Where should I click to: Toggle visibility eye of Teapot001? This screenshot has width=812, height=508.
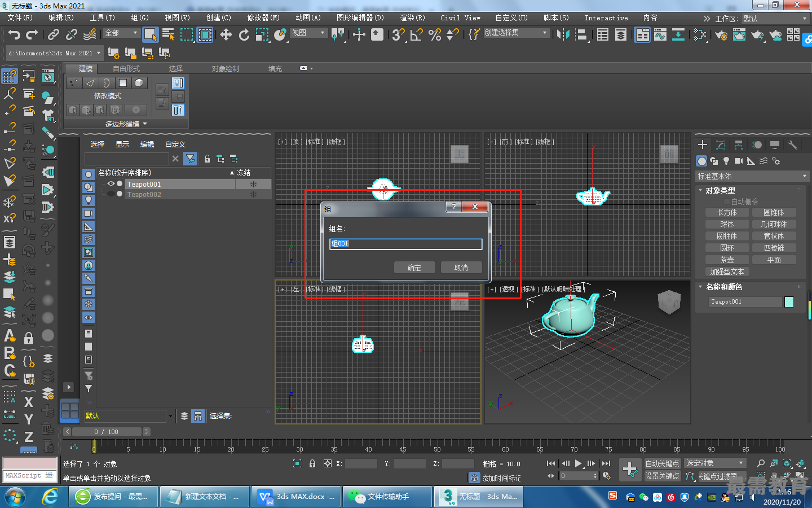point(111,184)
